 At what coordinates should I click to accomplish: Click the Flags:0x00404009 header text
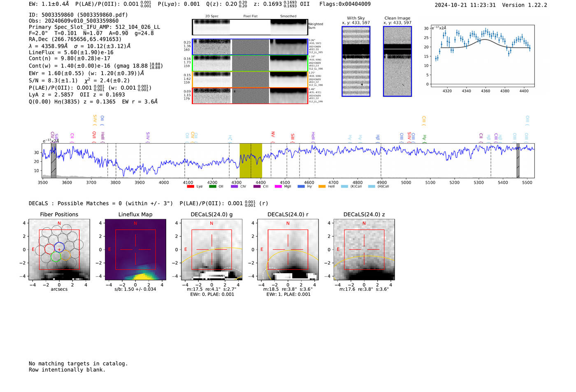coord(345,4)
